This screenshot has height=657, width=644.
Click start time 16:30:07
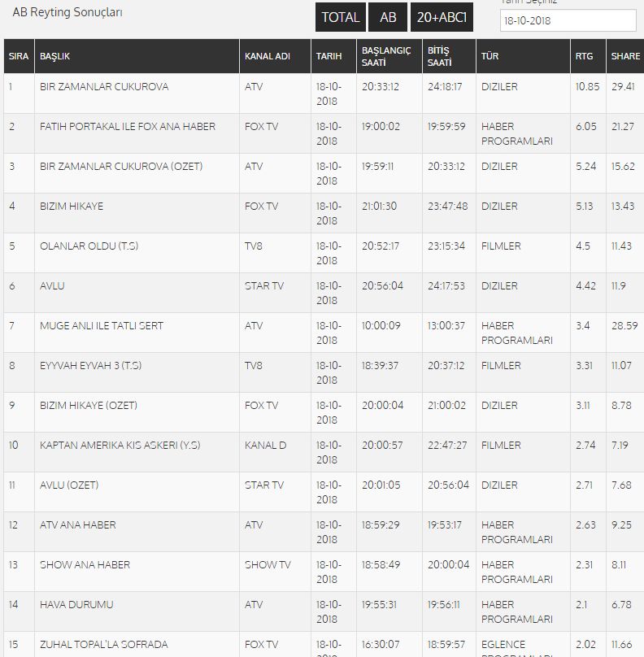381,645
